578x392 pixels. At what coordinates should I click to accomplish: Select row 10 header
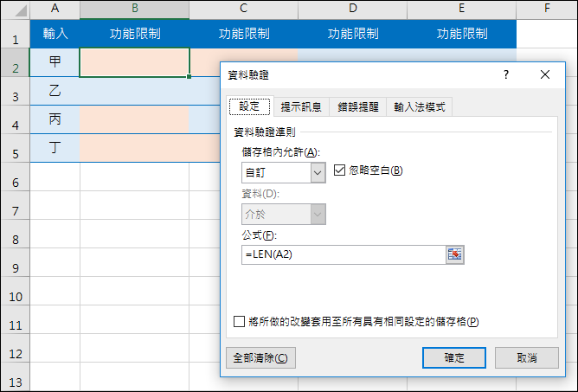click(x=15, y=292)
